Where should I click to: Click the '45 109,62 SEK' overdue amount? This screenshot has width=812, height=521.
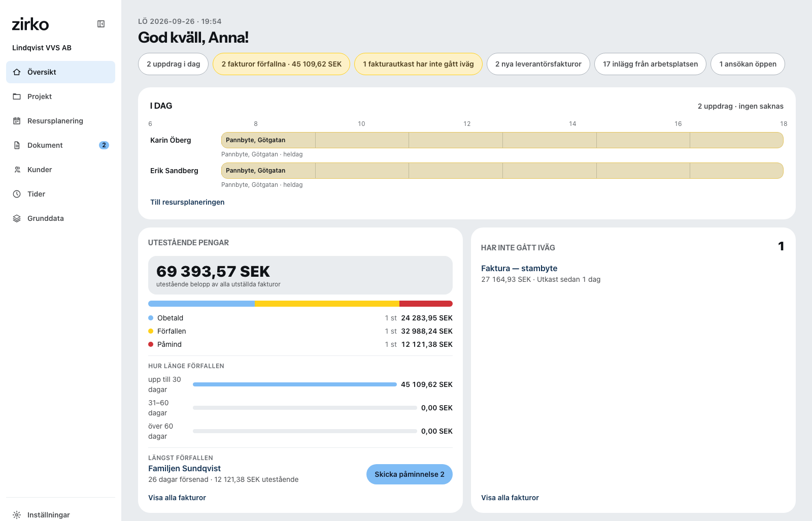pos(427,384)
